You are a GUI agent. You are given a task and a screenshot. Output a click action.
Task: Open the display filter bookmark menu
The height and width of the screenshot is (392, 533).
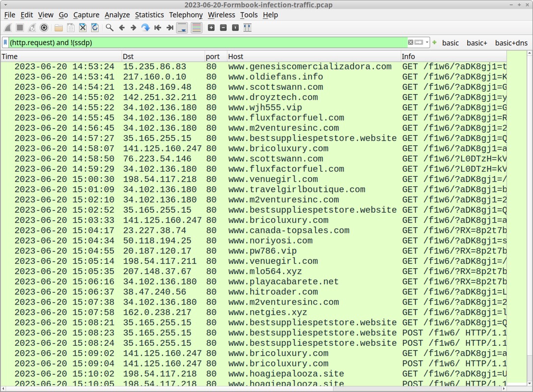(5, 43)
